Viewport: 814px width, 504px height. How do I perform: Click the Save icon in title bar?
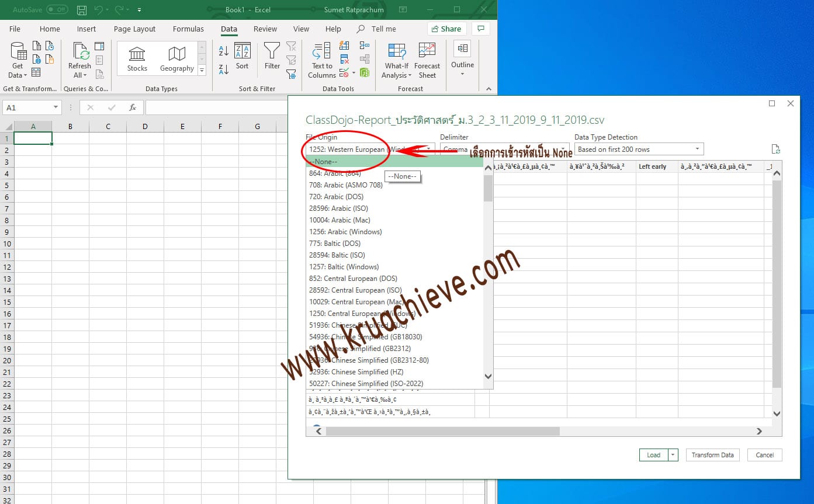(x=82, y=10)
